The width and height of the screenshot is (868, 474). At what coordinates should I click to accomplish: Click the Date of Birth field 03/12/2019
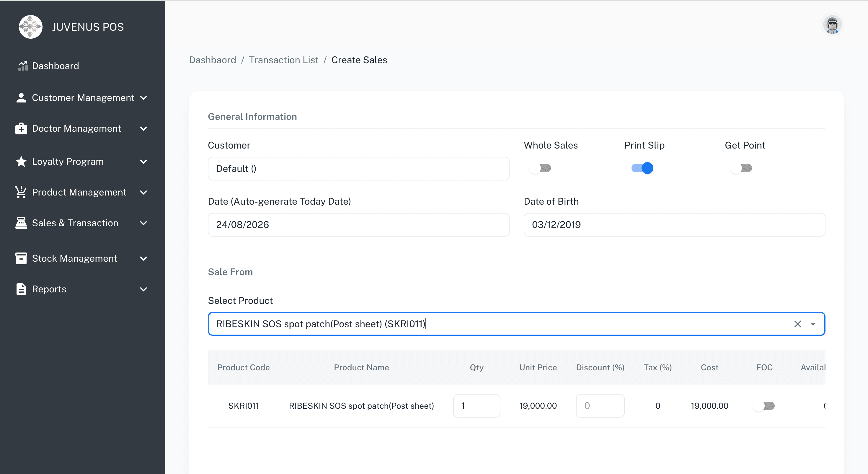pos(674,224)
